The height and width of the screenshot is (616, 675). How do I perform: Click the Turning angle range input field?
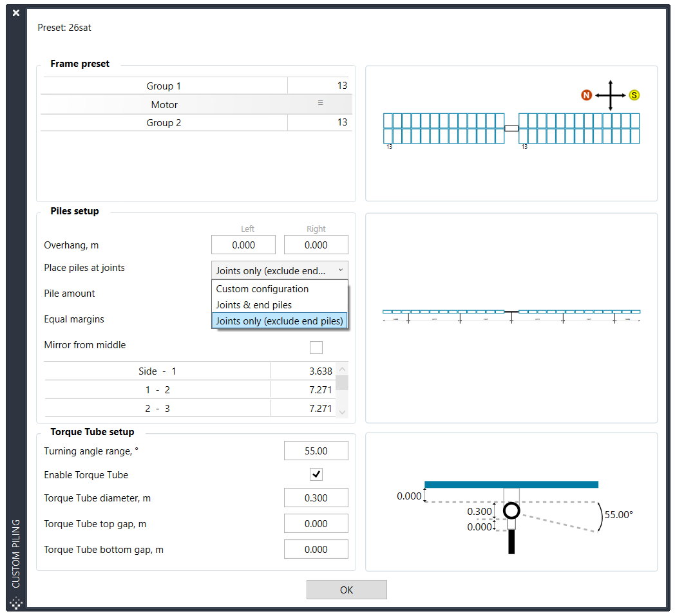[x=316, y=451]
